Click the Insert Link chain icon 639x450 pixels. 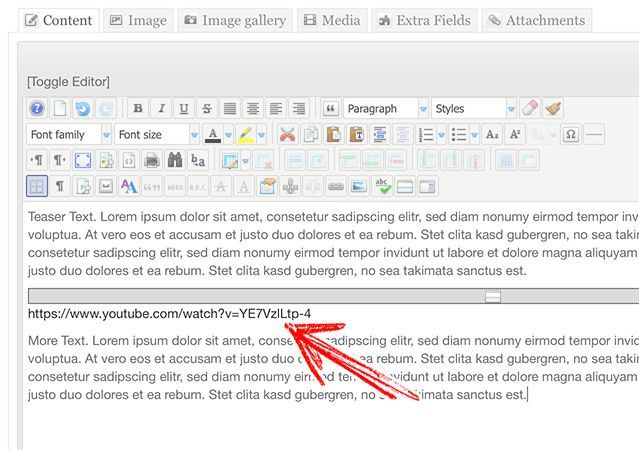tap(336, 187)
